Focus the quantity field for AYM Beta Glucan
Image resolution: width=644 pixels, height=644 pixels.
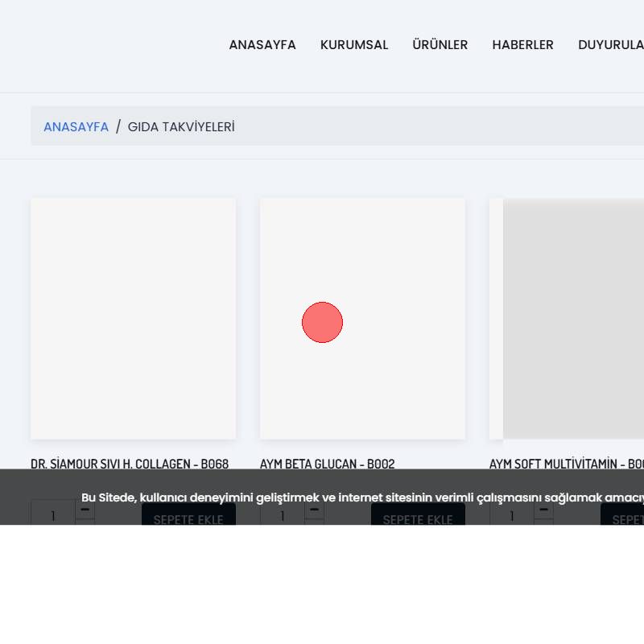(283, 515)
